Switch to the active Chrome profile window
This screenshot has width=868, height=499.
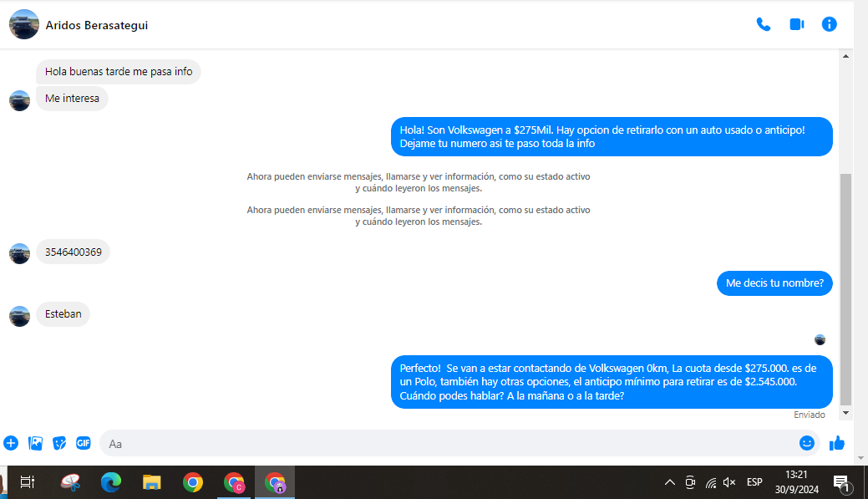click(275, 482)
